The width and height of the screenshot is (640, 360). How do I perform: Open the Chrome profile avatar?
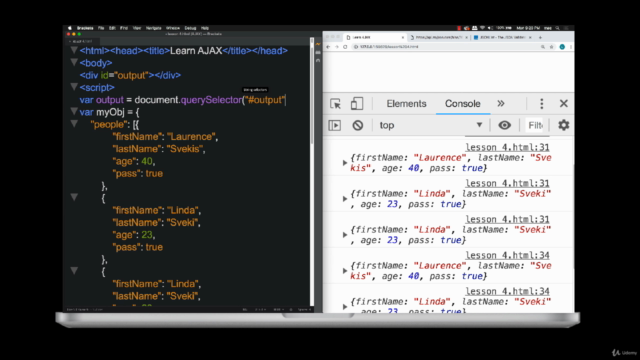pos(562,47)
